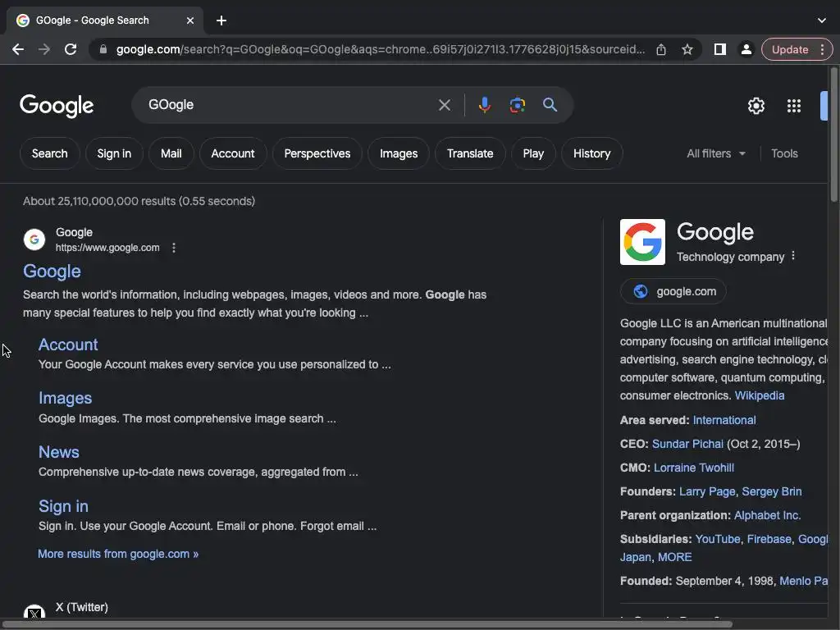
Task: Focus the GOogle search input field
Action: pyautogui.click(x=290, y=105)
